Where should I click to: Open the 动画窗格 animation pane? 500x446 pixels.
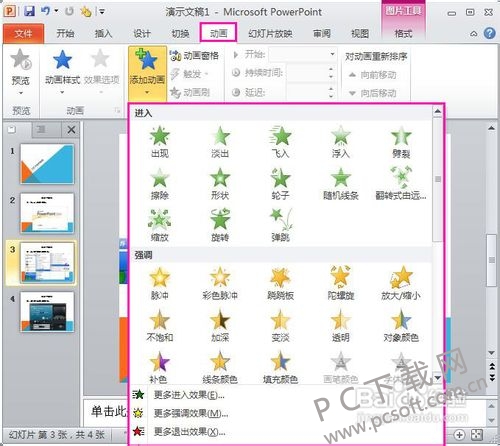pos(194,55)
